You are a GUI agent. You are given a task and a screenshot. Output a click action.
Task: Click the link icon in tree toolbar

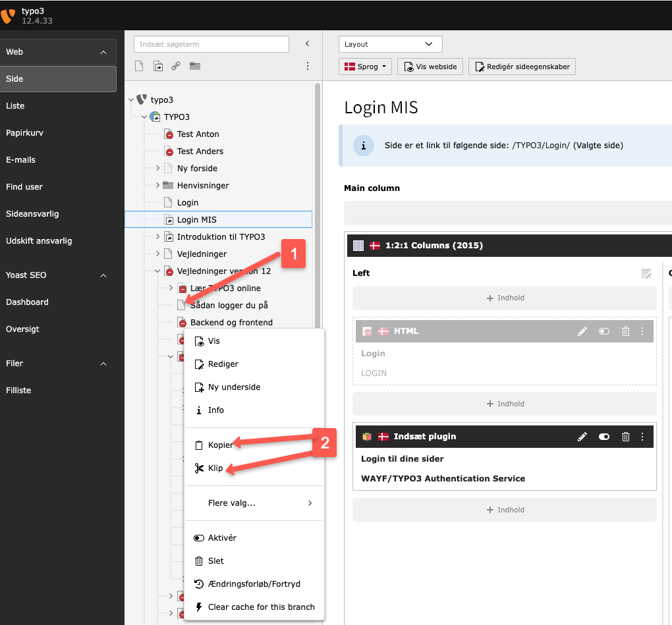(x=176, y=66)
